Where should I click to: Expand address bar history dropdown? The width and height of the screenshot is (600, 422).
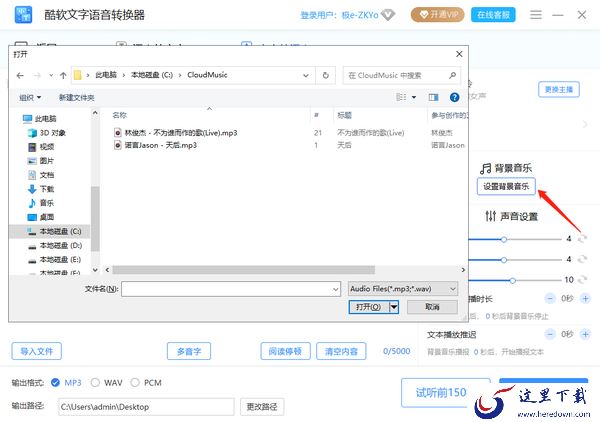coord(306,75)
